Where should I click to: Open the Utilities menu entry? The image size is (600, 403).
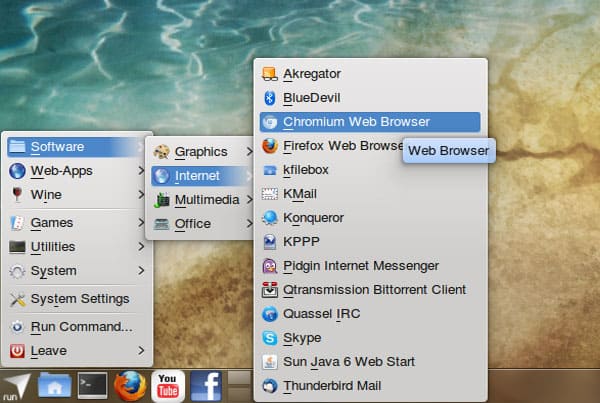click(x=77, y=247)
